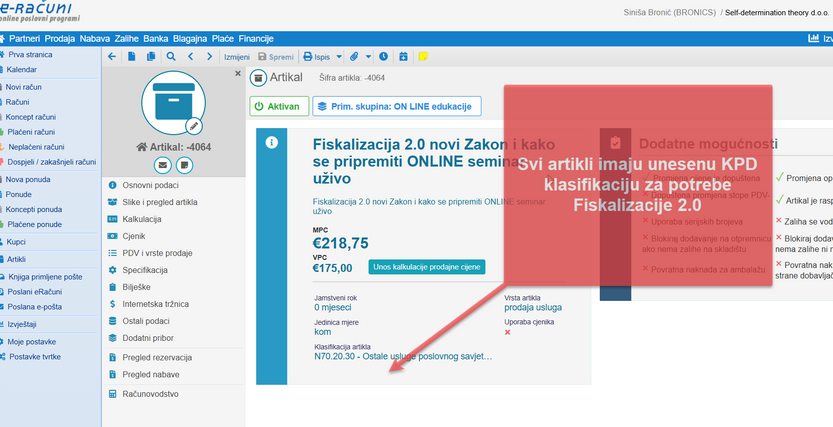Viewport: 833px width, 427px height.
Task: Open the Prodaja menu
Action: pos(60,38)
